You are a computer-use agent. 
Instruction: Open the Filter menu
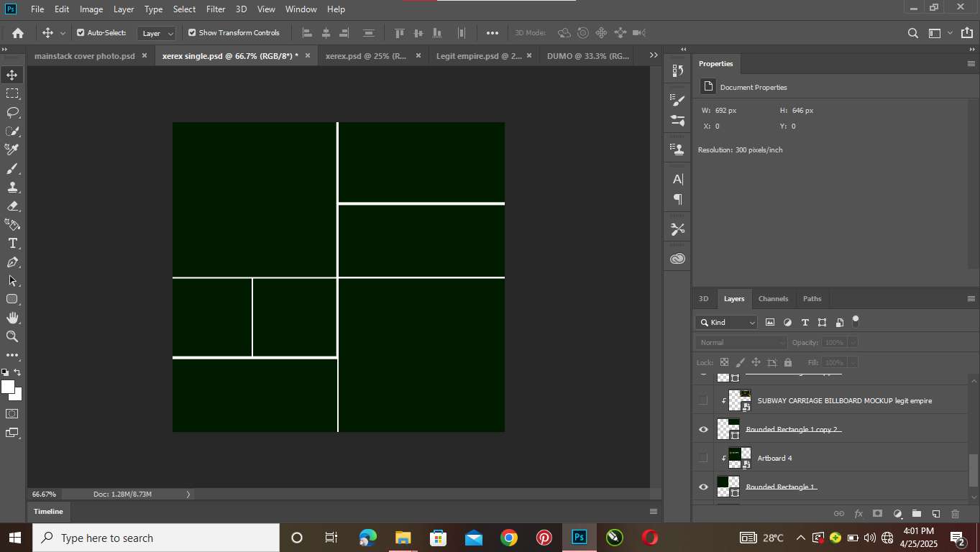tap(216, 9)
